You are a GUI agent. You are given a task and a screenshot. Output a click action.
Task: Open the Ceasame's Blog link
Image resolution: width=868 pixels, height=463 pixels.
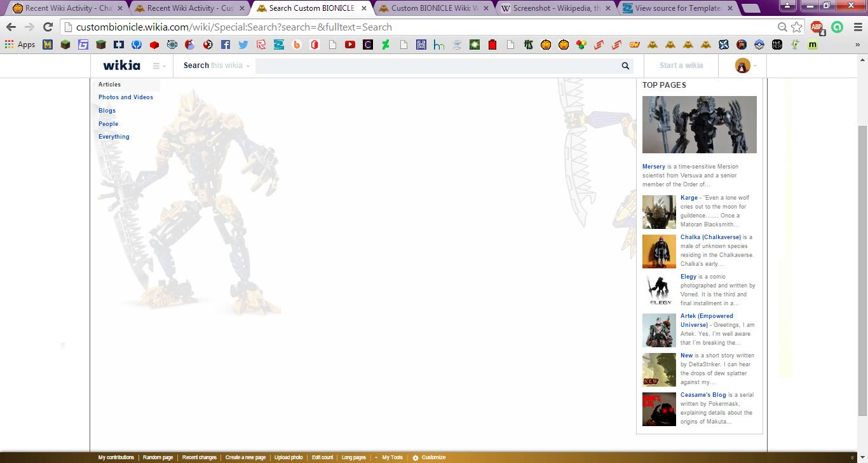point(703,395)
